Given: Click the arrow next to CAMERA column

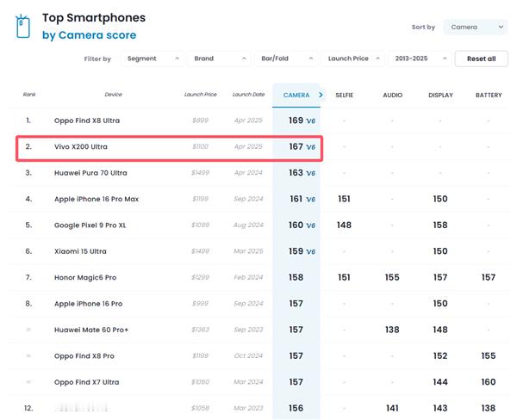Looking at the screenshot, I should 321,95.
